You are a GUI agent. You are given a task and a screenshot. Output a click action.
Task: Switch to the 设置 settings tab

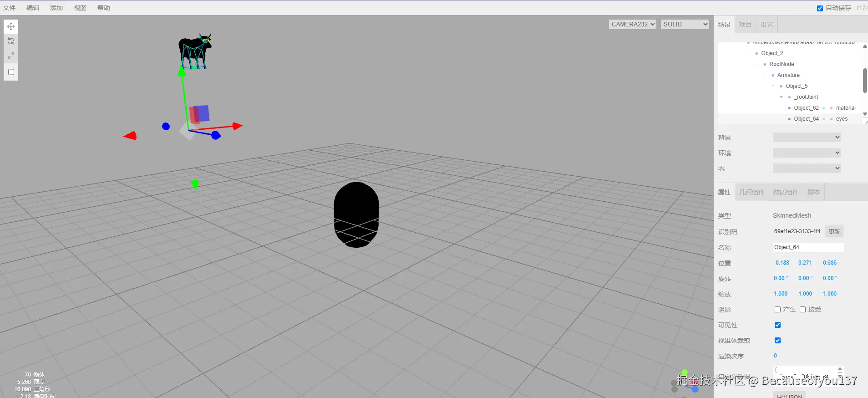click(x=767, y=25)
